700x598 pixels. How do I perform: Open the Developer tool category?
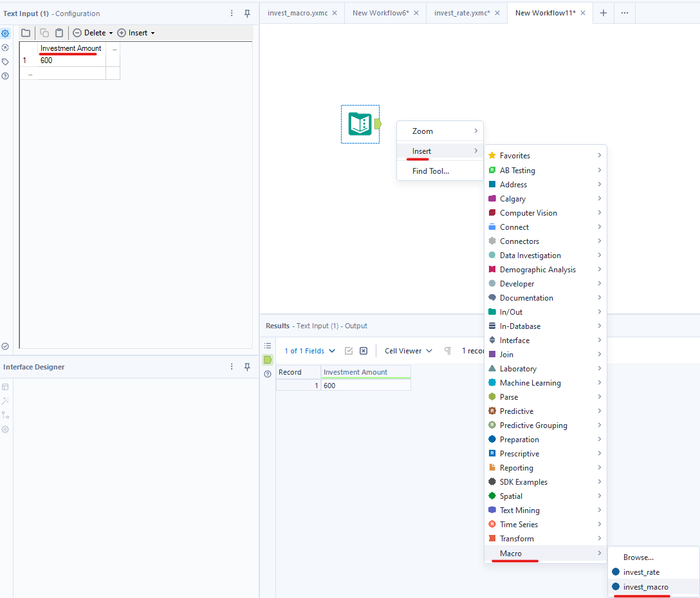pos(545,284)
